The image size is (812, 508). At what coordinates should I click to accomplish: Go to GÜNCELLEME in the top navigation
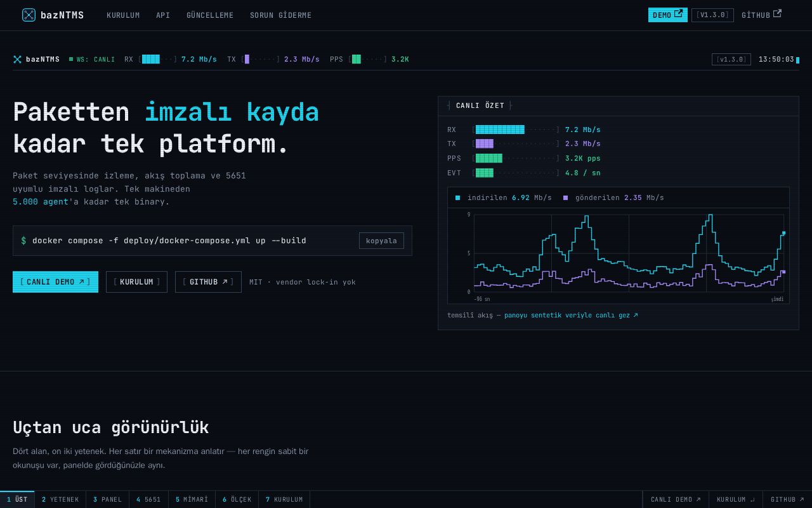[x=210, y=15]
